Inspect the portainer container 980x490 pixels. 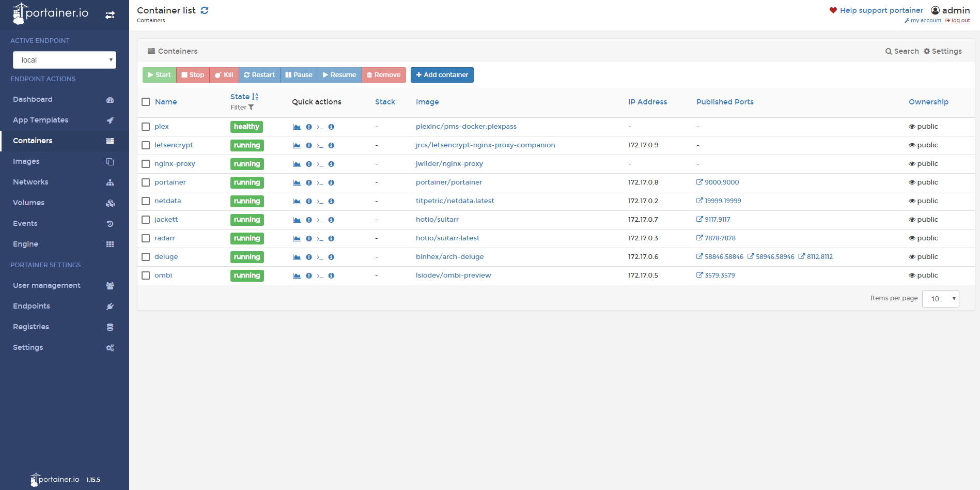point(331,182)
